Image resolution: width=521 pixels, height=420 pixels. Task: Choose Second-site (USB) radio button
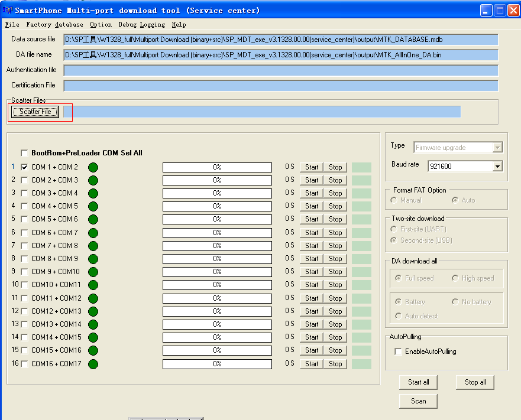coord(394,240)
